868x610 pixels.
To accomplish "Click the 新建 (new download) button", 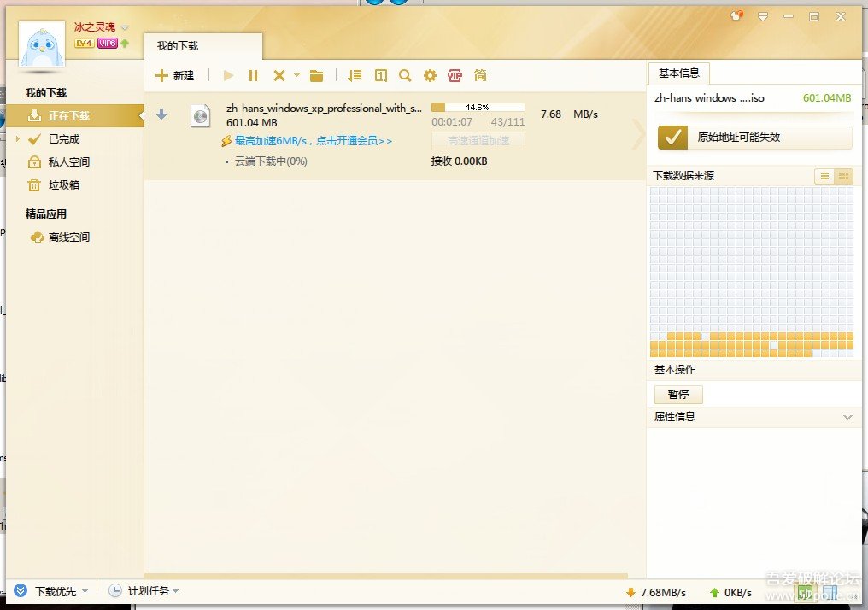I will (175, 76).
